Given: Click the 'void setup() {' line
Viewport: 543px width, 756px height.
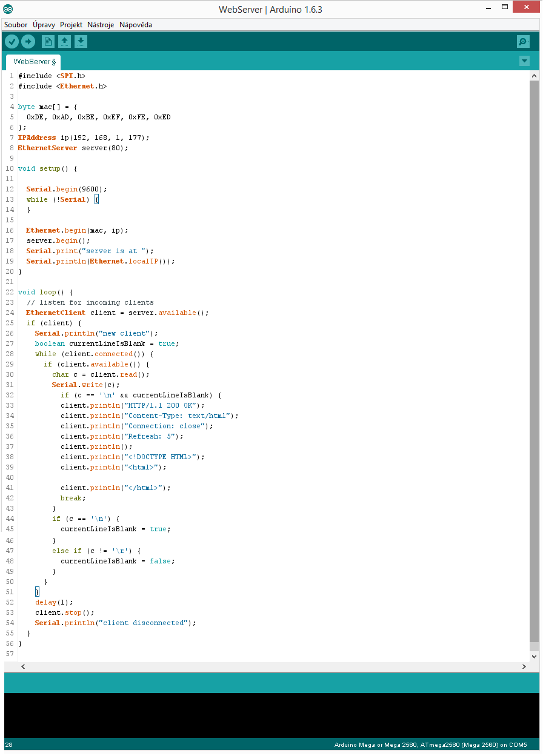Looking at the screenshot, I should (48, 168).
